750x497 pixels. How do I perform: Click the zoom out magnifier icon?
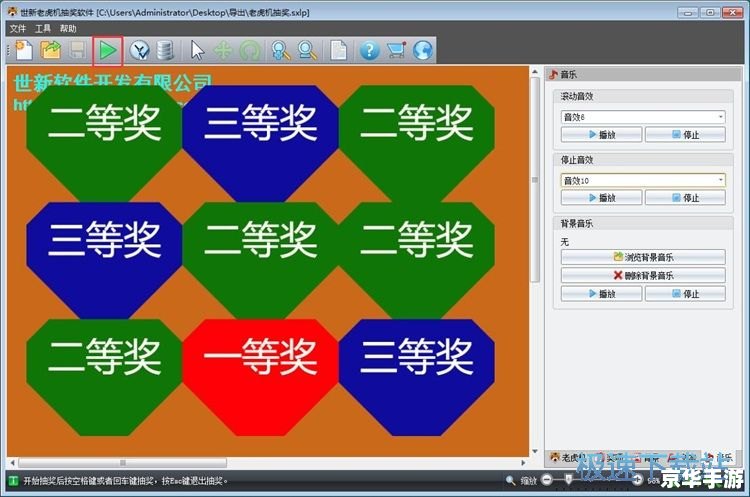(307, 50)
